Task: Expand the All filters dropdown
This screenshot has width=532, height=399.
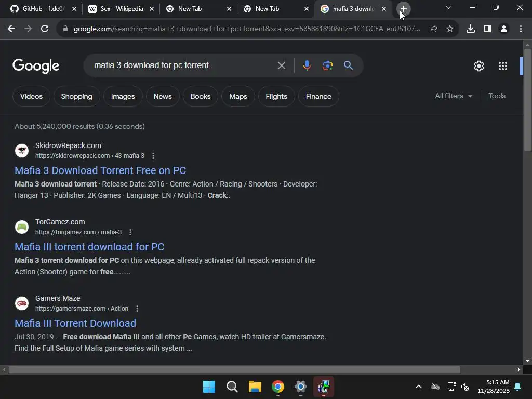Action: (454, 96)
